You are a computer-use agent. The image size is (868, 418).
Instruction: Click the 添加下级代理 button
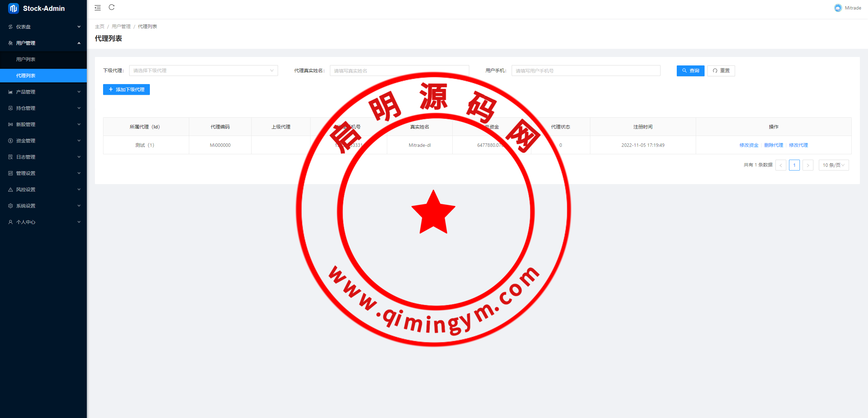pyautogui.click(x=126, y=89)
